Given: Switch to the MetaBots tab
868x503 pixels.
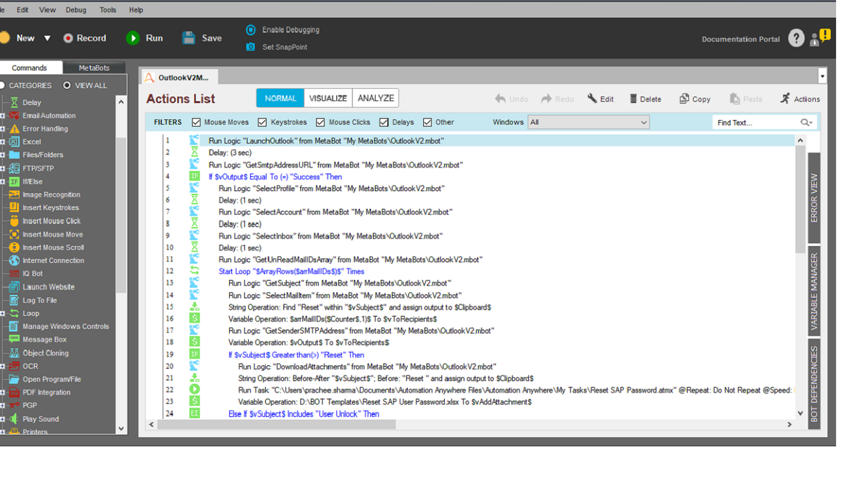Looking at the screenshot, I should (x=94, y=68).
